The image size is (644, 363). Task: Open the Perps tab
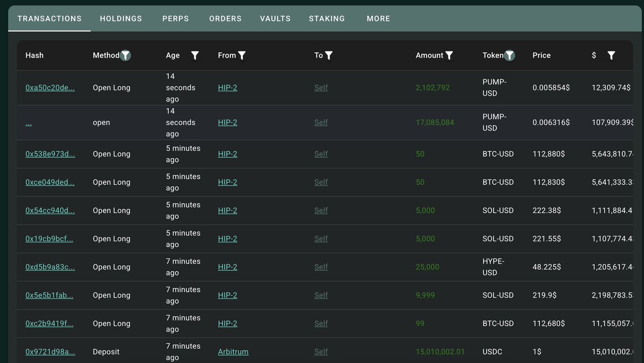click(176, 19)
